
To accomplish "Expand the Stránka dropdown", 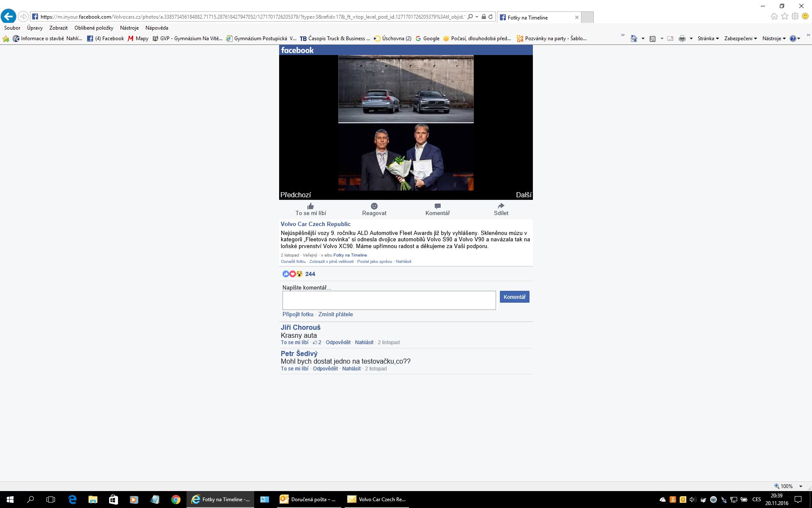I will [708, 39].
